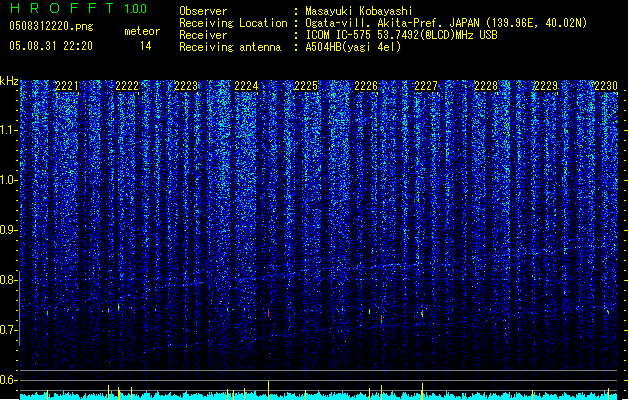The image size is (629, 400).
Task: Click the red meteor echo under 2225 marker
Action: click(x=268, y=313)
